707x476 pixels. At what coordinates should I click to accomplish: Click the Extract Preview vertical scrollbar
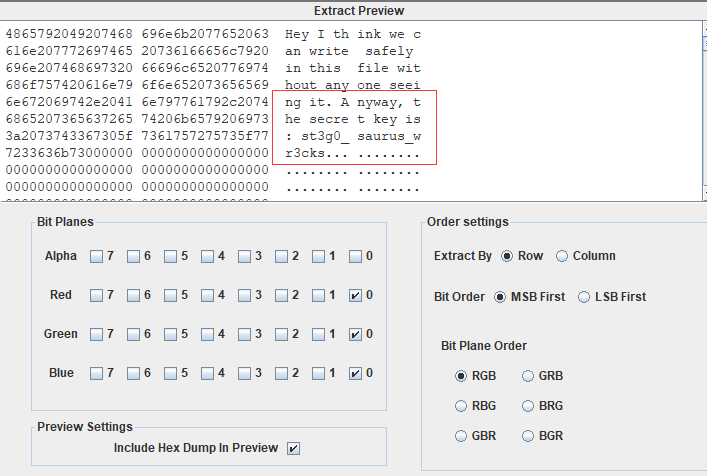pos(704,111)
